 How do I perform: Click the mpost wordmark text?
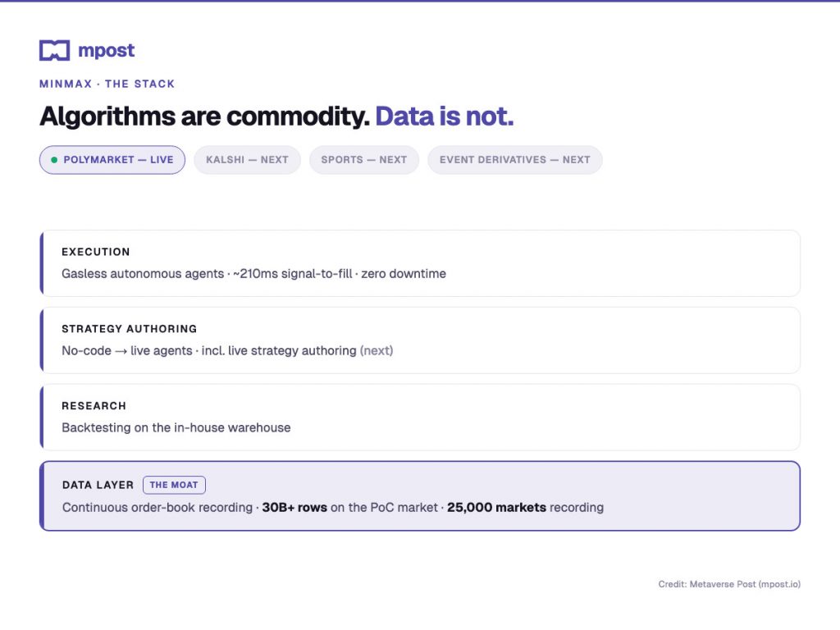pyautogui.click(x=106, y=50)
